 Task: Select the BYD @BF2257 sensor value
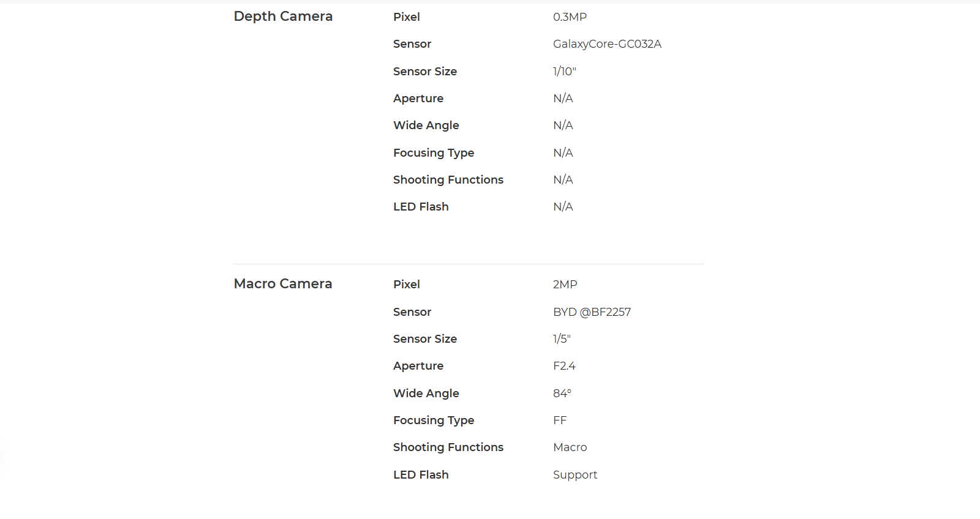592,312
